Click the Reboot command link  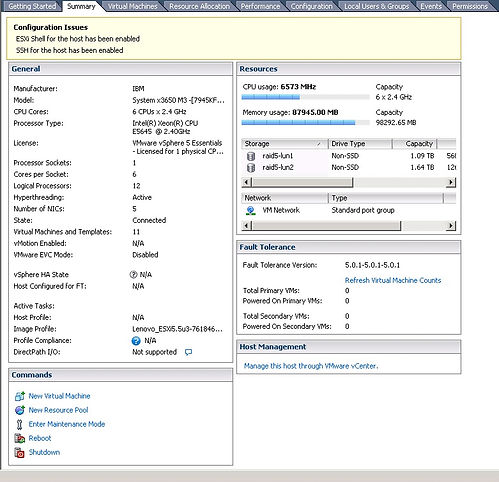click(40, 438)
